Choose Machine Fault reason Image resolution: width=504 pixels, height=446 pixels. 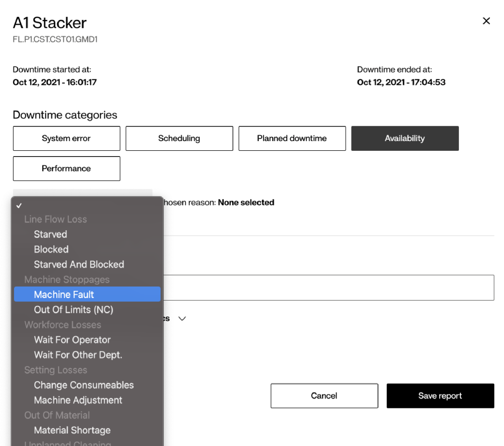pos(64,294)
